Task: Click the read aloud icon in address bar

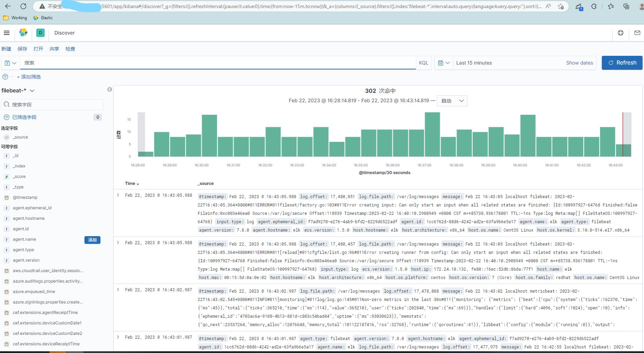Action: 548,6
